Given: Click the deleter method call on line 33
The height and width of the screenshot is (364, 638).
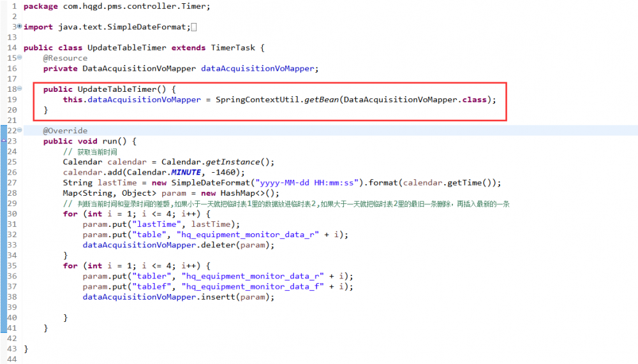Looking at the screenshot, I should [218, 245].
